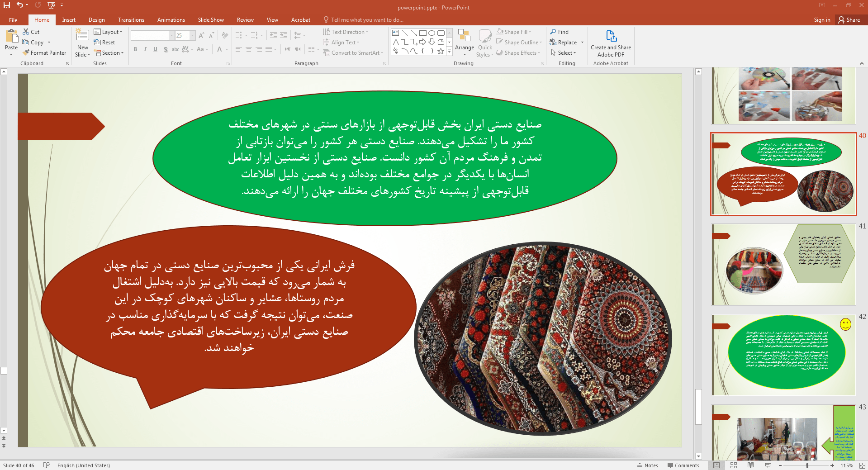
Task: Toggle Italic formatting
Action: point(145,49)
